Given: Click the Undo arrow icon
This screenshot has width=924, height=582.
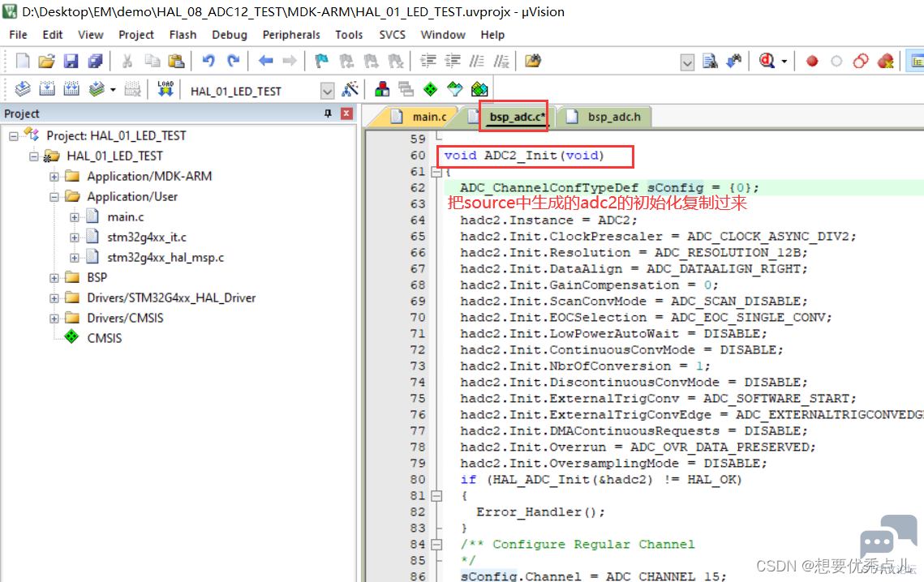Looking at the screenshot, I should [x=208, y=61].
